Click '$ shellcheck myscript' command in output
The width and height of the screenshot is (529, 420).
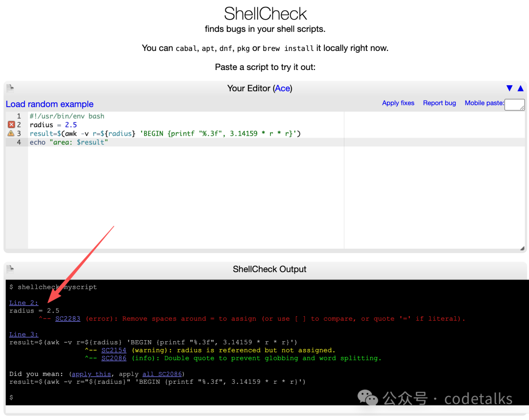tap(53, 287)
